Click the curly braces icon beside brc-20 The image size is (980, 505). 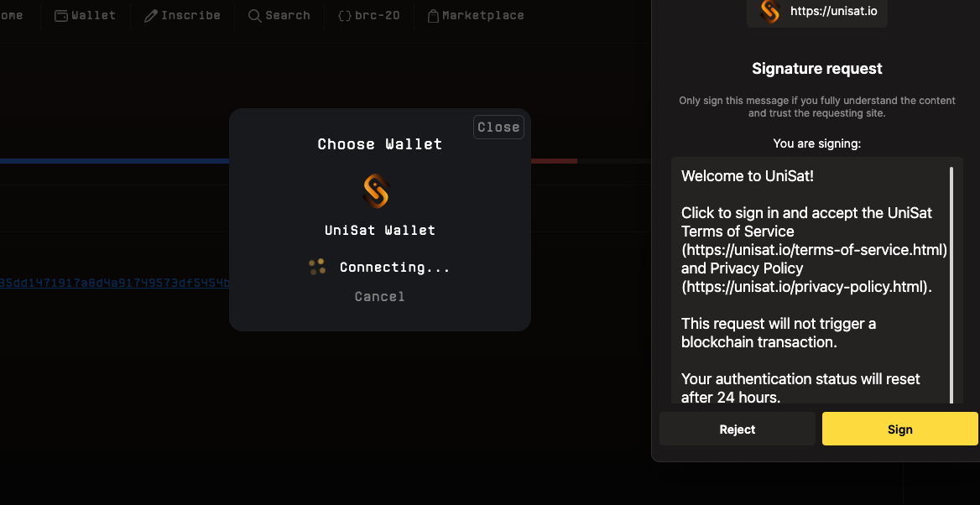(344, 16)
